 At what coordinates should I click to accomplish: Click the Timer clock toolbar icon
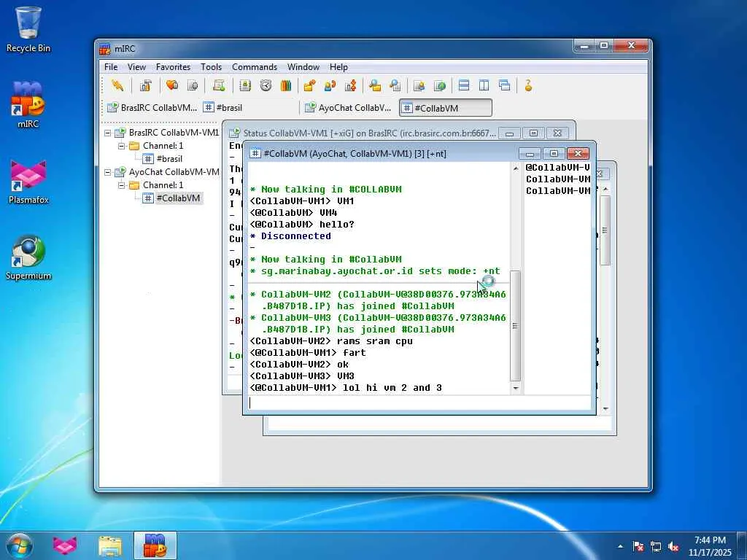pyautogui.click(x=266, y=86)
